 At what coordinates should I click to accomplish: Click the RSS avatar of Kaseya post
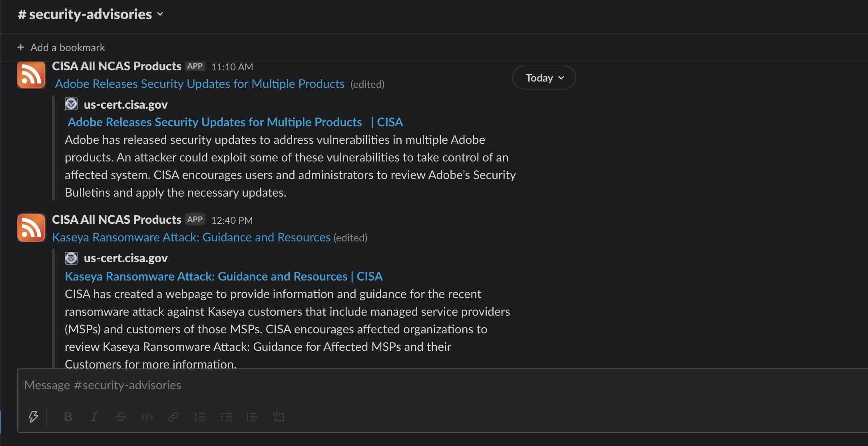pyautogui.click(x=31, y=228)
